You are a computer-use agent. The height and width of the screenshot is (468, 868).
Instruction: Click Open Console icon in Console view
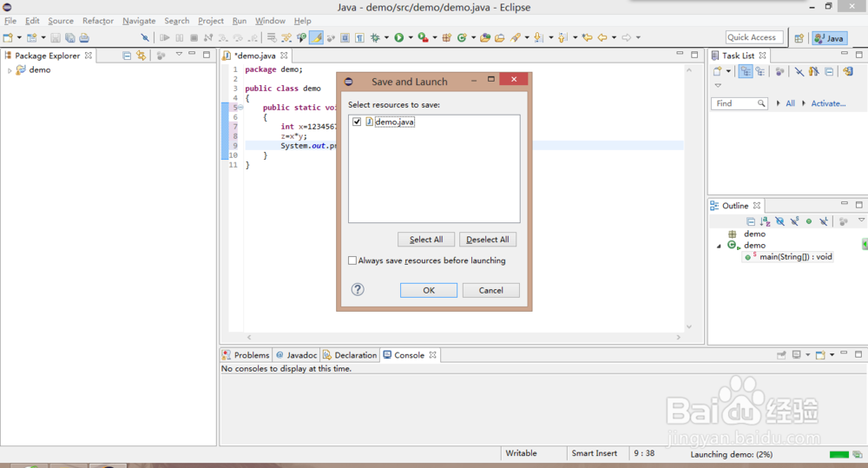click(x=820, y=355)
